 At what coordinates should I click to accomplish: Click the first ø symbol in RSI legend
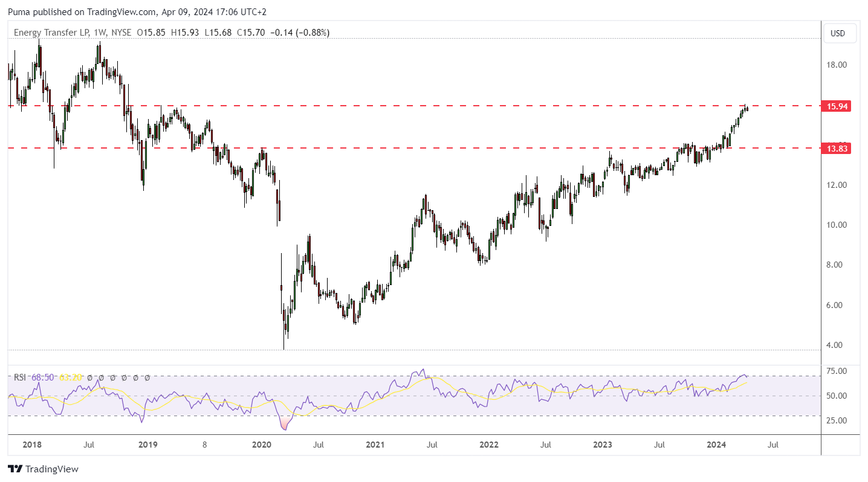point(89,378)
